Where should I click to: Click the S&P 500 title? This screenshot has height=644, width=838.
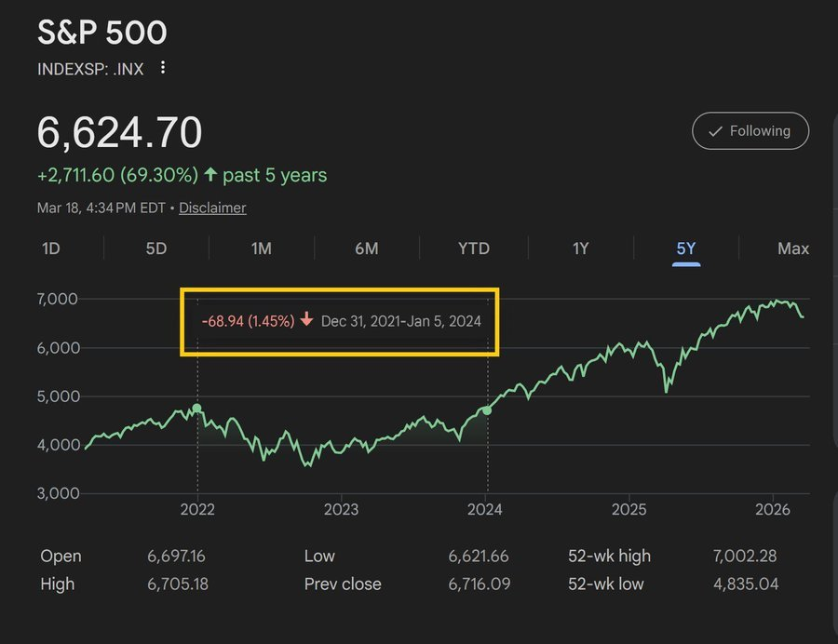pyautogui.click(x=102, y=32)
